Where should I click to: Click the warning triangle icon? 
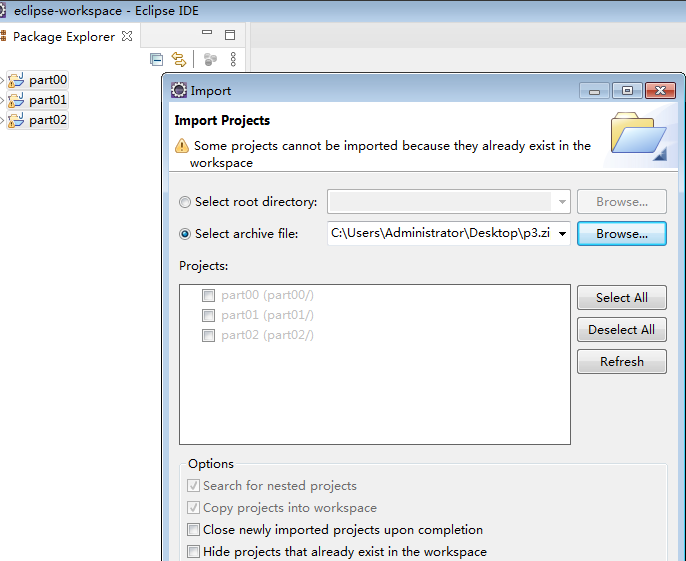click(x=182, y=146)
